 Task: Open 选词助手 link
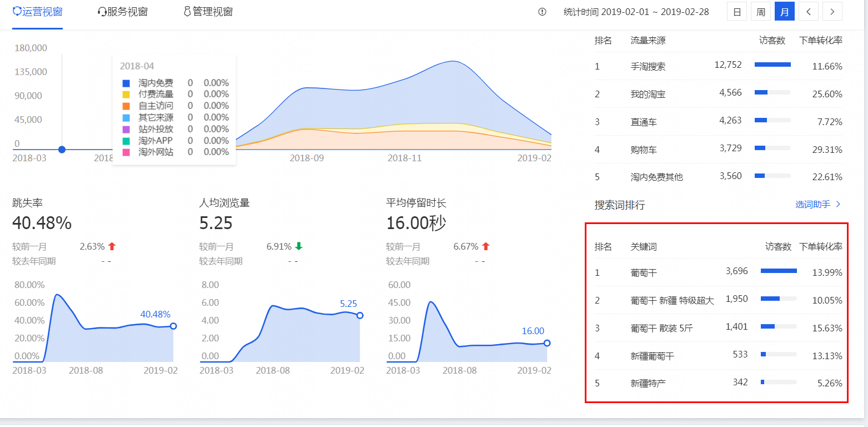pos(812,205)
